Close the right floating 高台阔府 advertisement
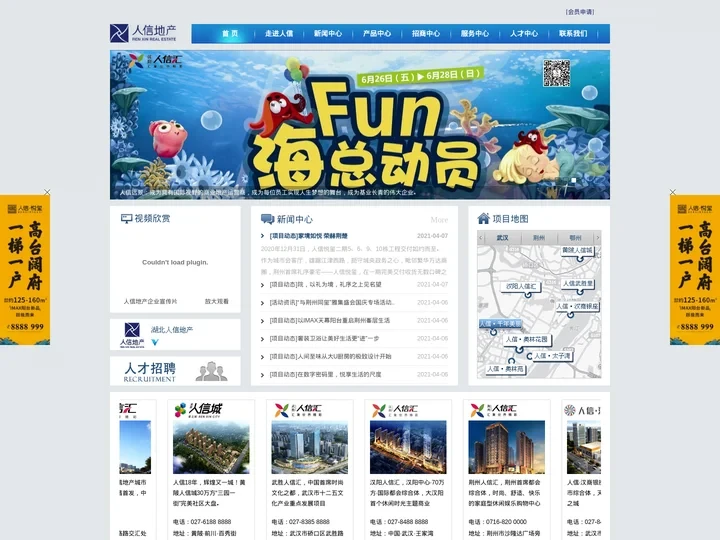The width and height of the screenshot is (720, 540). [x=673, y=192]
